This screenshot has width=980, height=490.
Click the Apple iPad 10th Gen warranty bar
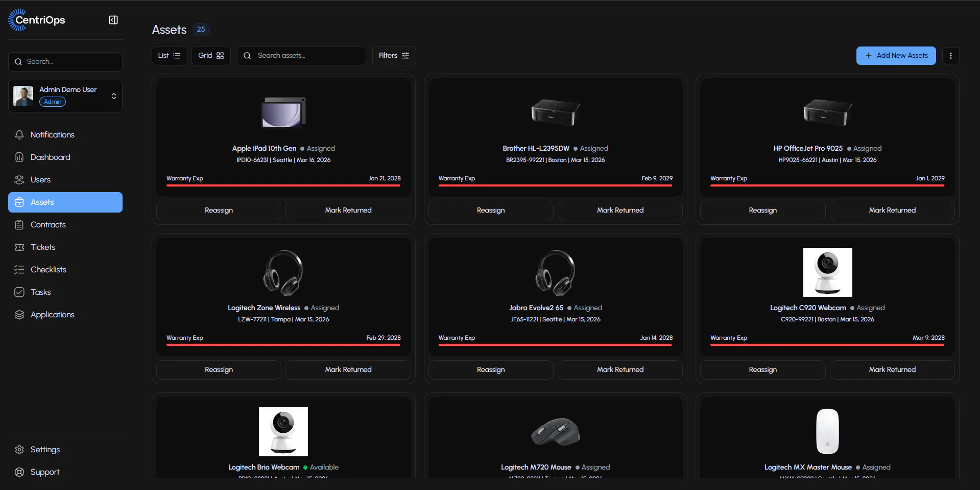(x=283, y=185)
